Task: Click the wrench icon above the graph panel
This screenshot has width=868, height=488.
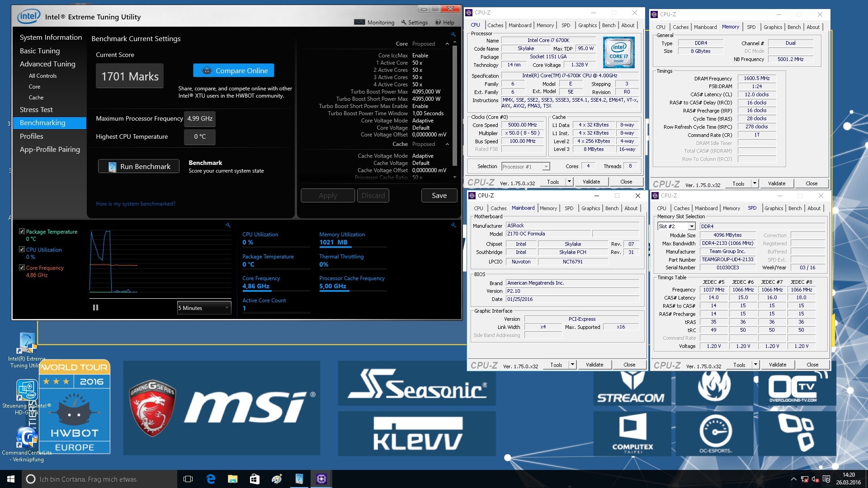Action: point(228,225)
